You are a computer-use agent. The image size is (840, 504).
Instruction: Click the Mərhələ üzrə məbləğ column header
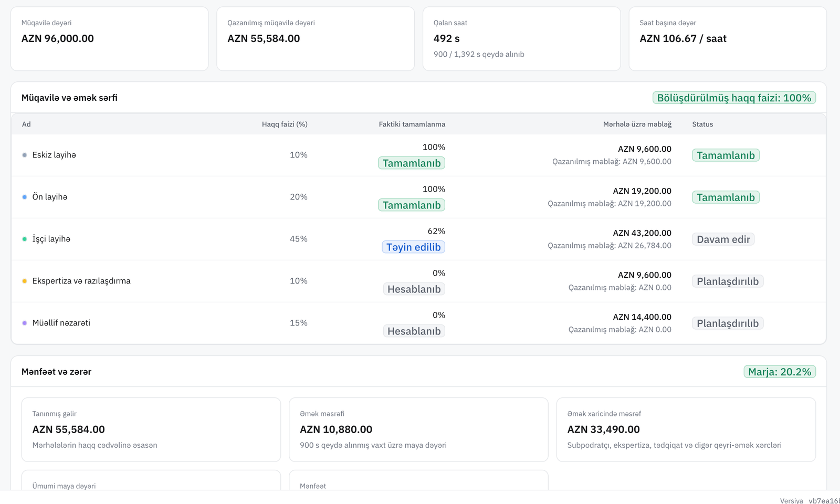tap(637, 124)
